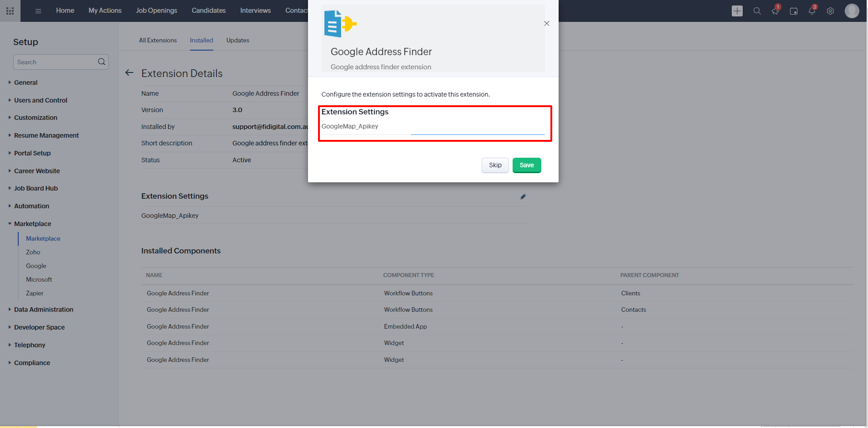Open Job Openings tab
Screen dimensions: 868x428
coord(156,10)
